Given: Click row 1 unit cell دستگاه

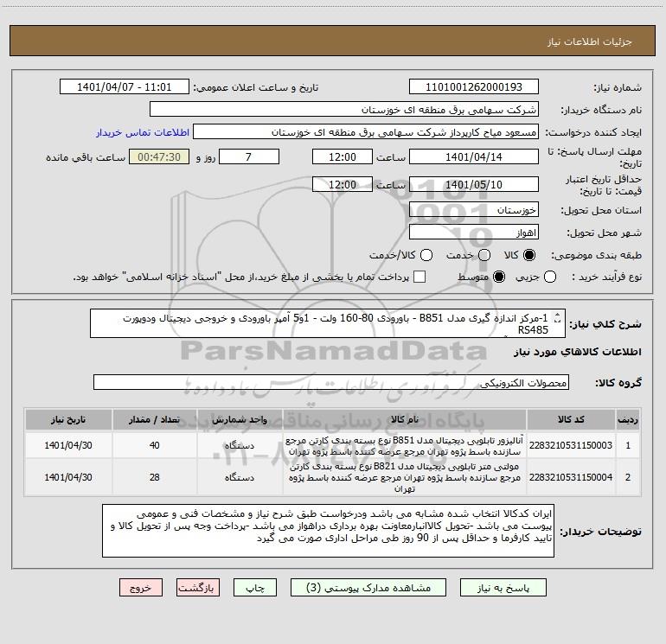Looking at the screenshot, I should pyautogui.click(x=240, y=445).
